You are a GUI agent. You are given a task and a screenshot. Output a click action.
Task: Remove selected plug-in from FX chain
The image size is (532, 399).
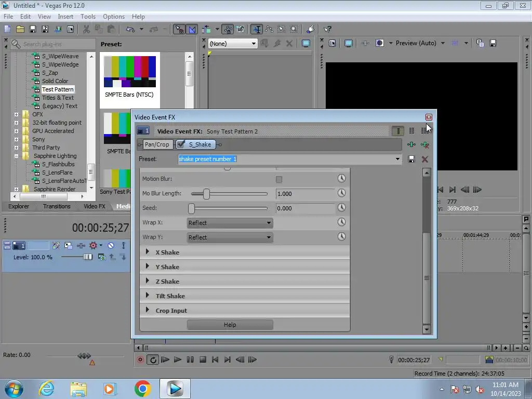point(425,145)
